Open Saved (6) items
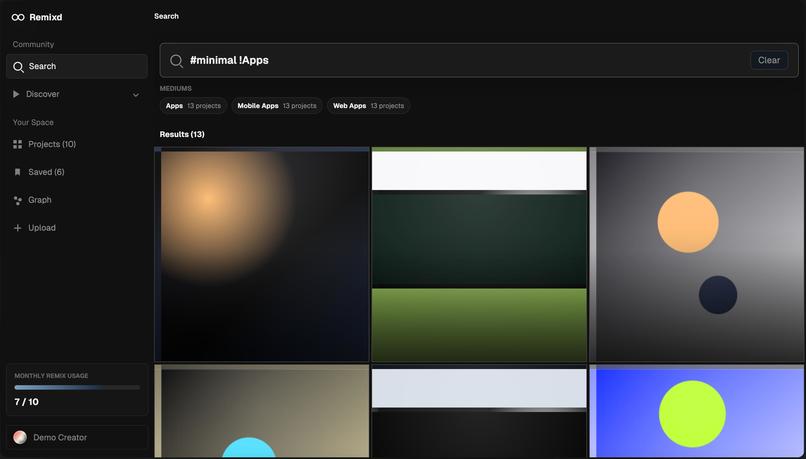The image size is (806, 459). tap(77, 172)
